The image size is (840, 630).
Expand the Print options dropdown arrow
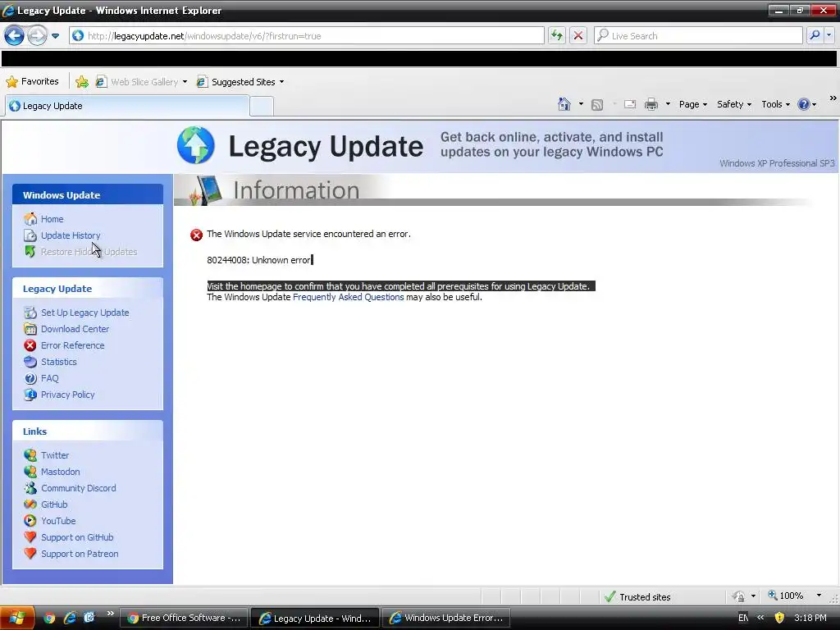coord(668,104)
